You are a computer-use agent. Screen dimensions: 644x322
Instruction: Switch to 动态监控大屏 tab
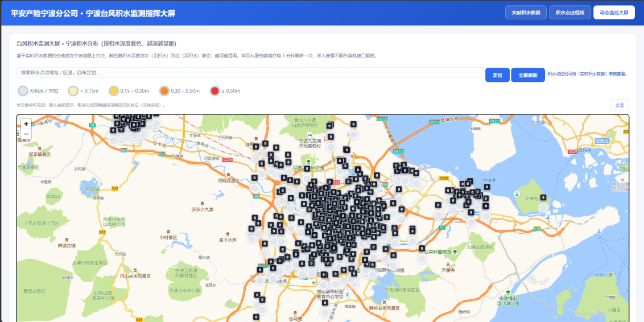(x=614, y=13)
